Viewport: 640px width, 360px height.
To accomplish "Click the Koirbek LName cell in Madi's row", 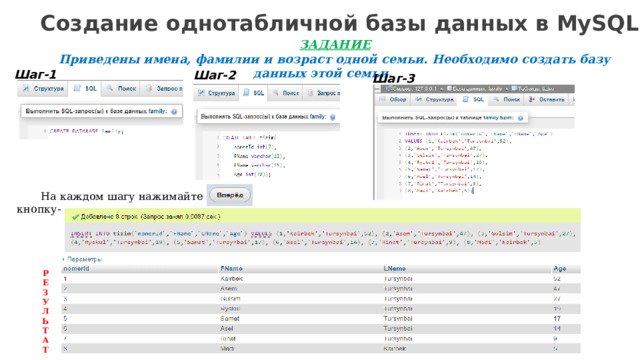I will (x=395, y=349).
